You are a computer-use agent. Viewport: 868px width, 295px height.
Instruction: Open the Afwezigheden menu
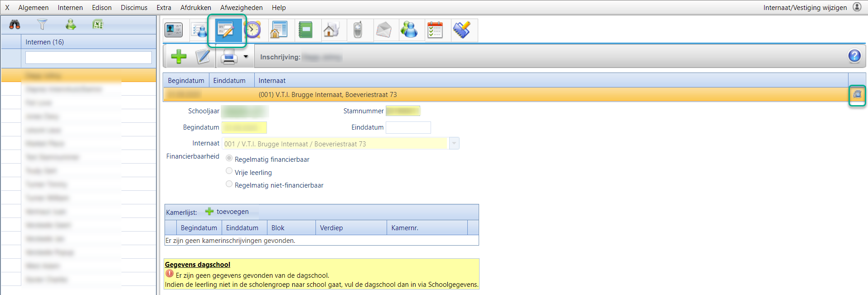pos(241,8)
